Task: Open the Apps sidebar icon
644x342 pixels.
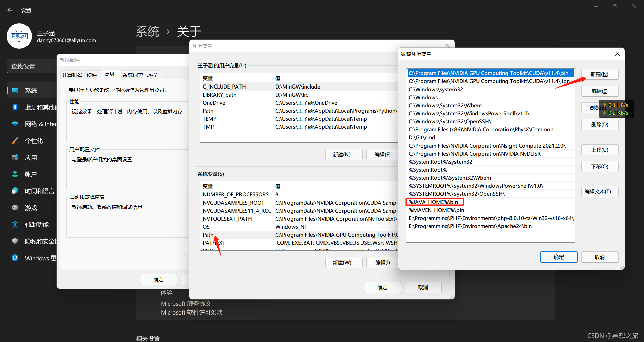Action: [15, 157]
